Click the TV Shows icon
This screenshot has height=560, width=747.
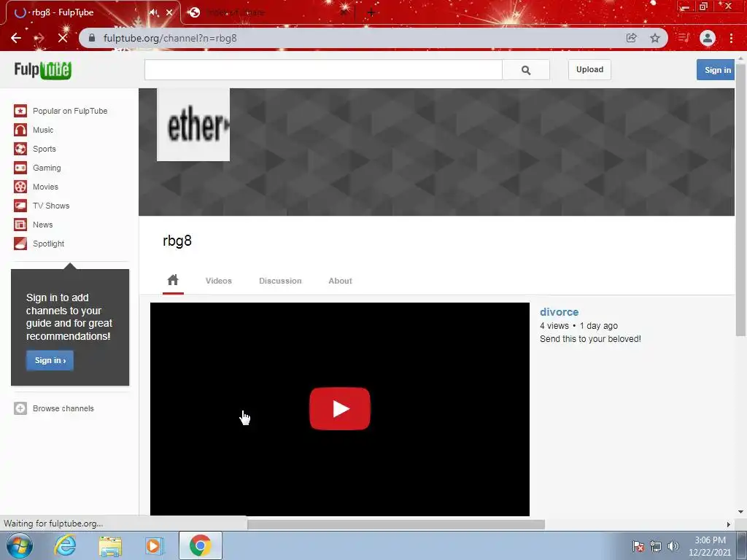(x=20, y=206)
